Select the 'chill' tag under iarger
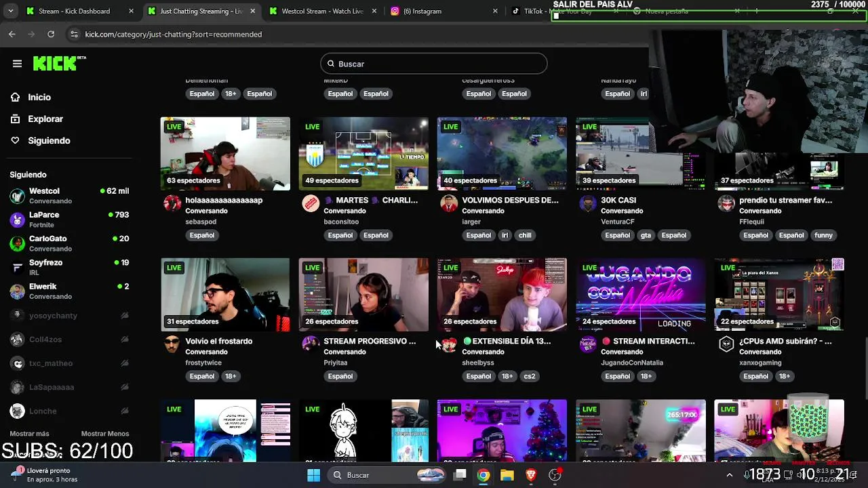 [525, 235]
